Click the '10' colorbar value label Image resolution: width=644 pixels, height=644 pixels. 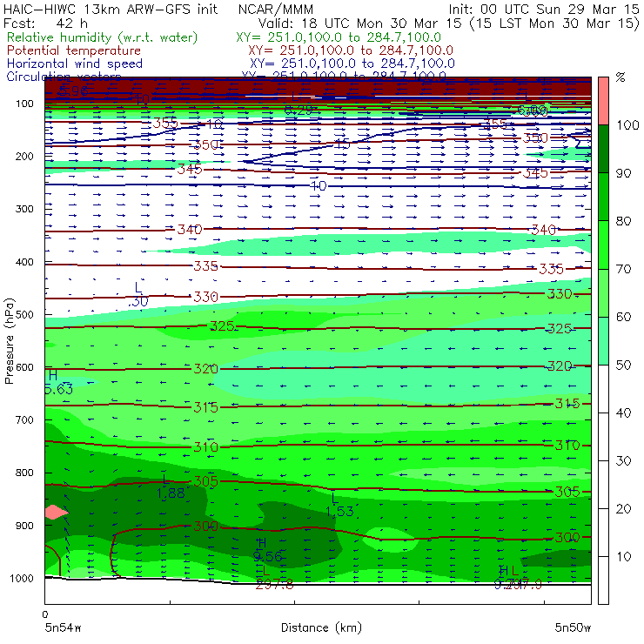pyautogui.click(x=623, y=557)
